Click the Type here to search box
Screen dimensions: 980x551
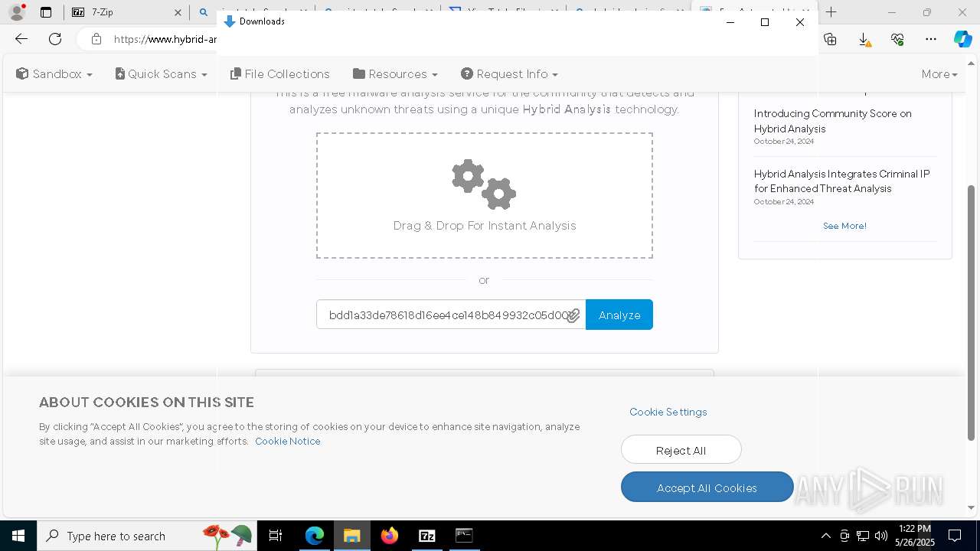147,536
